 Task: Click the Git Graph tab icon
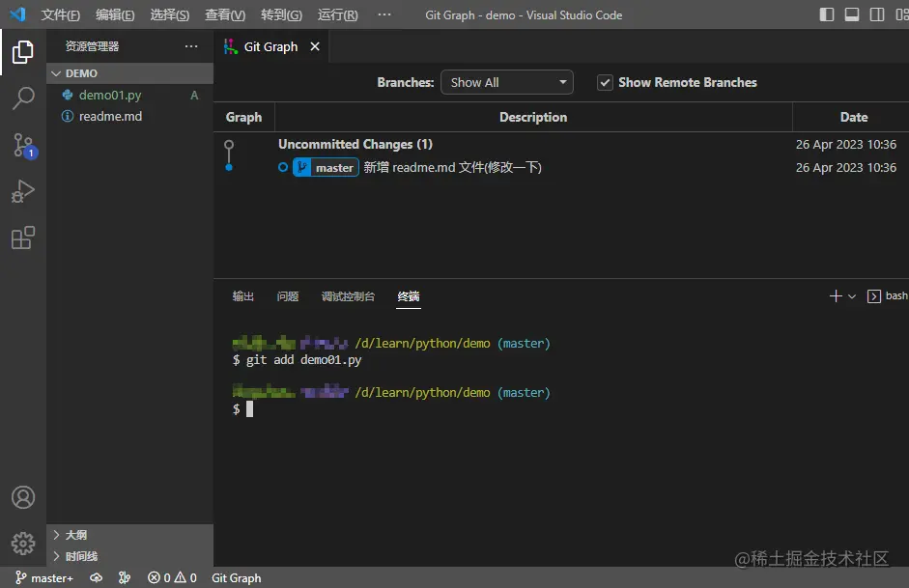click(x=231, y=46)
